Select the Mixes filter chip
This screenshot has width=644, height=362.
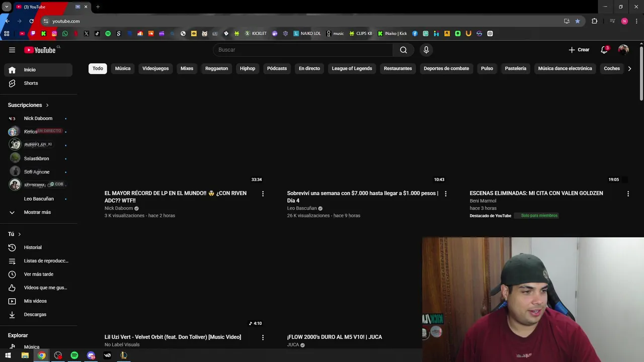(187, 68)
